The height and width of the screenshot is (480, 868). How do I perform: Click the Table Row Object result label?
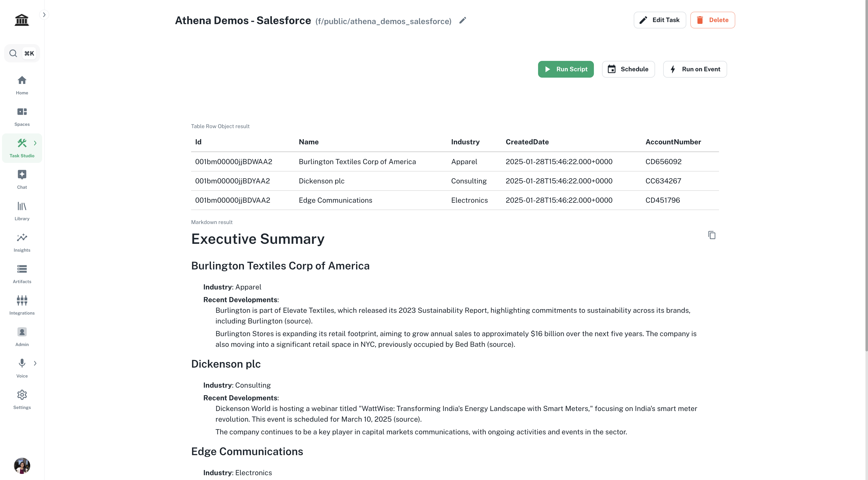(x=220, y=126)
